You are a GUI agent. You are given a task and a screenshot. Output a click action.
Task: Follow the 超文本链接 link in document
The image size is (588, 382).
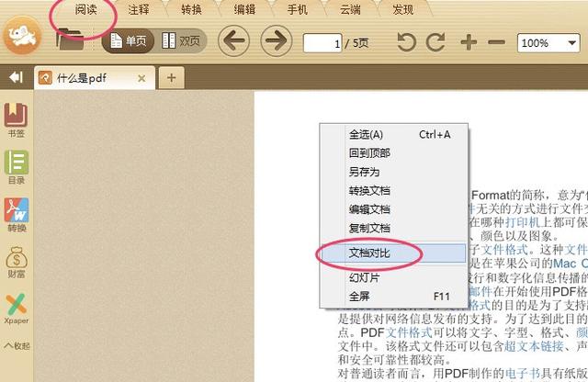[534, 346]
